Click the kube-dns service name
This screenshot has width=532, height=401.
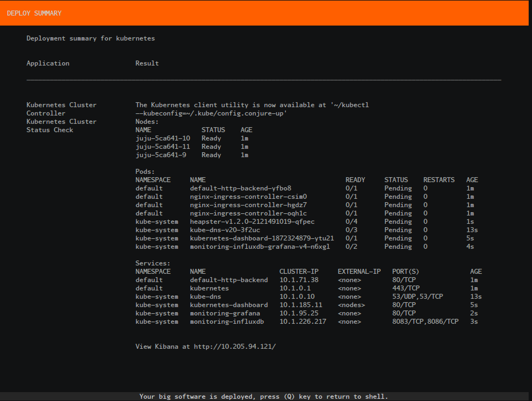[205, 297]
